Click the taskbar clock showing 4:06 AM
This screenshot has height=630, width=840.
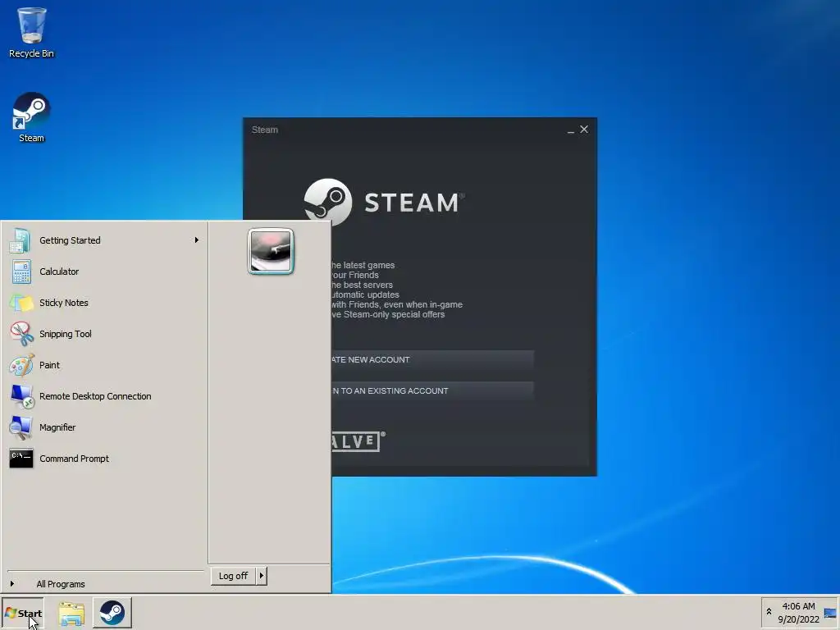point(798,613)
